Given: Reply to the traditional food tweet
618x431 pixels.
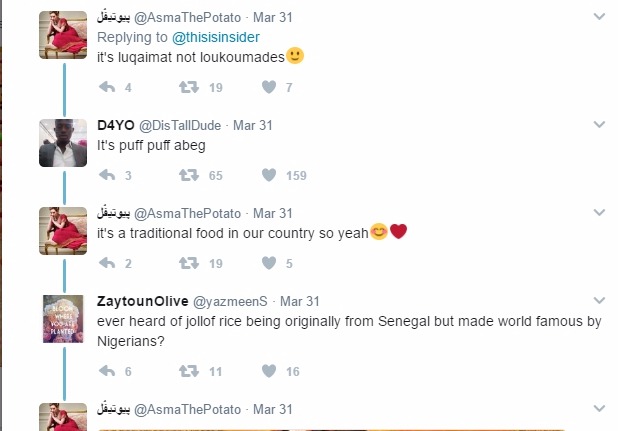Looking at the screenshot, I should (x=108, y=263).
